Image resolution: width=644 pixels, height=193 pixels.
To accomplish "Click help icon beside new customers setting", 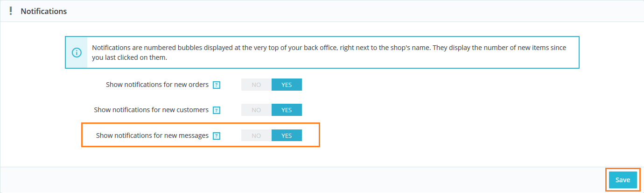I will [x=216, y=110].
